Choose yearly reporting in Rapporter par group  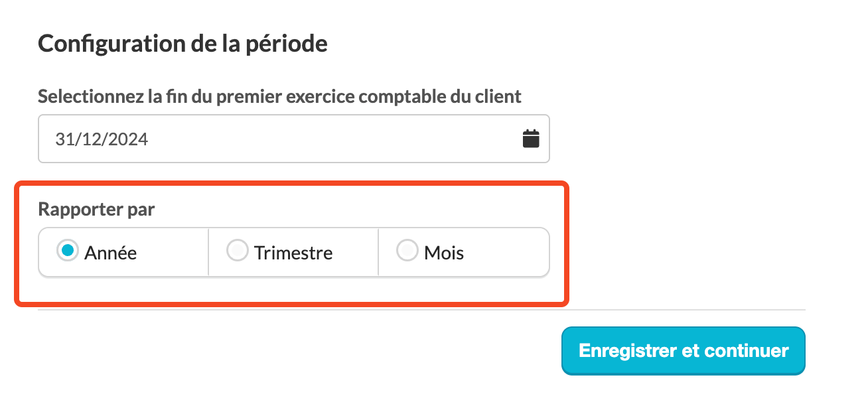(123, 252)
